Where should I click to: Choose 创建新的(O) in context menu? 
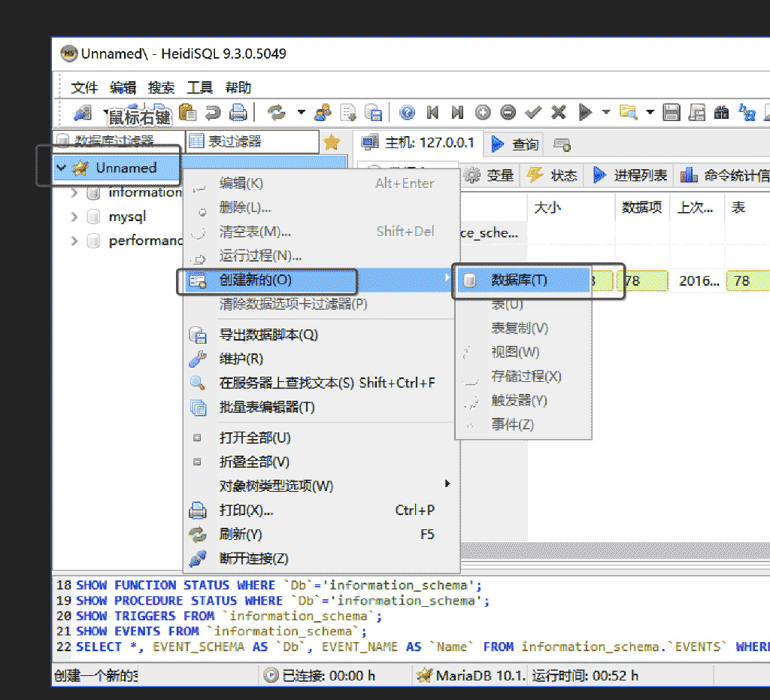pyautogui.click(x=322, y=280)
